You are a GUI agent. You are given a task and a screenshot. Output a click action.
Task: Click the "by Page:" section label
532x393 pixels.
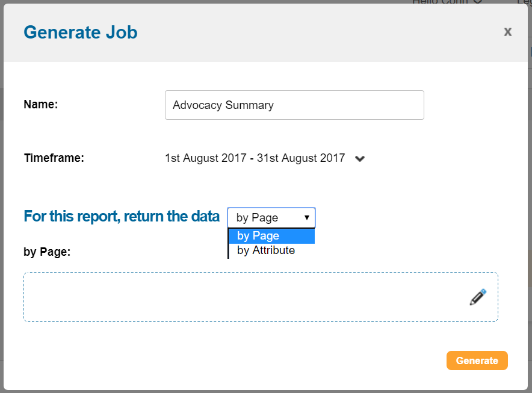47,252
